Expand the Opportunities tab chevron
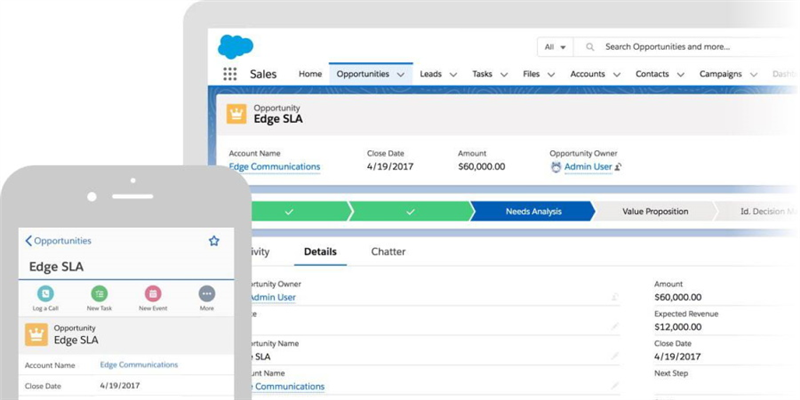This screenshot has width=800, height=400. coord(401,74)
